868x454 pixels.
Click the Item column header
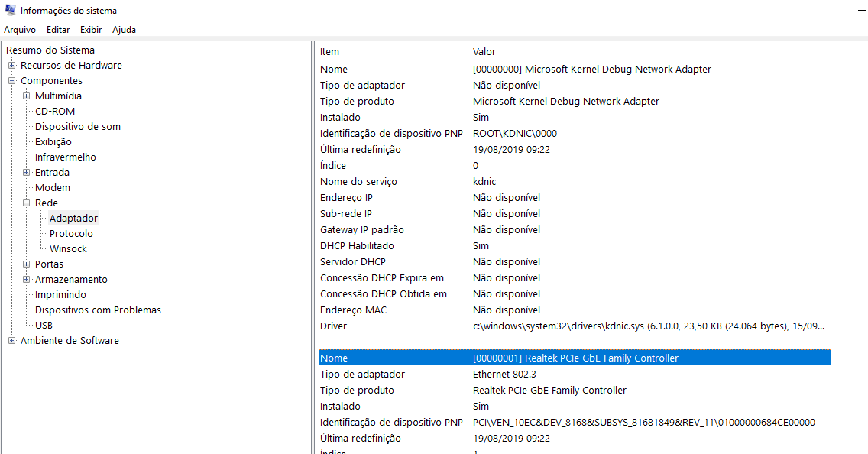click(393, 51)
